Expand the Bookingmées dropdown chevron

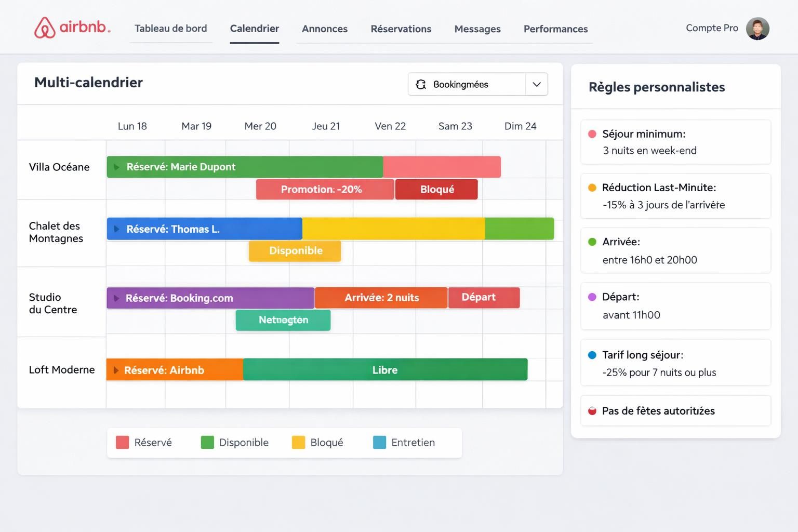point(537,84)
